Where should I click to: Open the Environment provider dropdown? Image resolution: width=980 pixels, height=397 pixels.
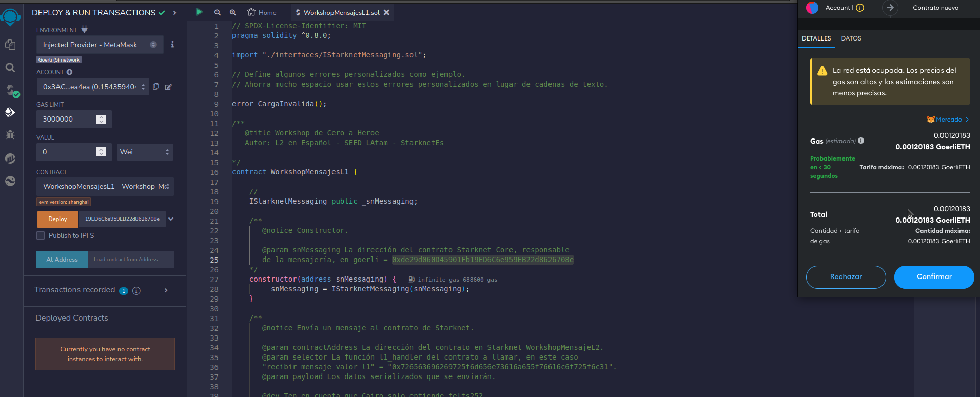click(x=100, y=45)
